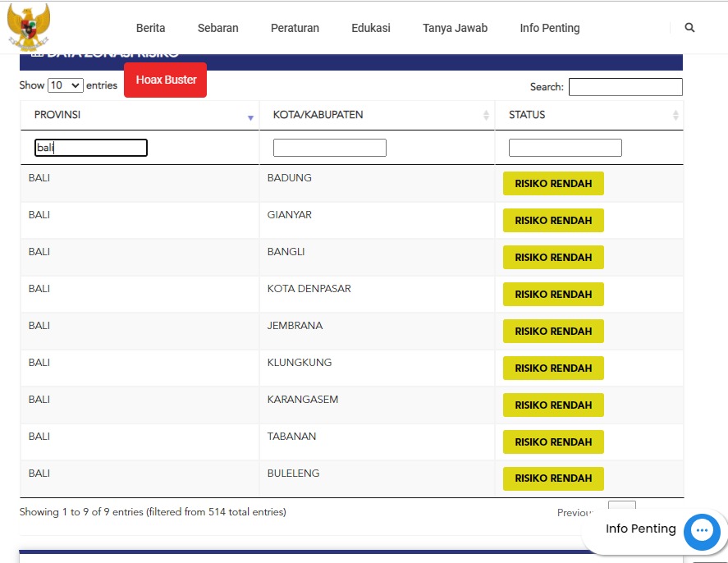The width and height of the screenshot is (728, 563).
Task: Click the Kota/Kabupaten filter input
Action: tap(329, 148)
